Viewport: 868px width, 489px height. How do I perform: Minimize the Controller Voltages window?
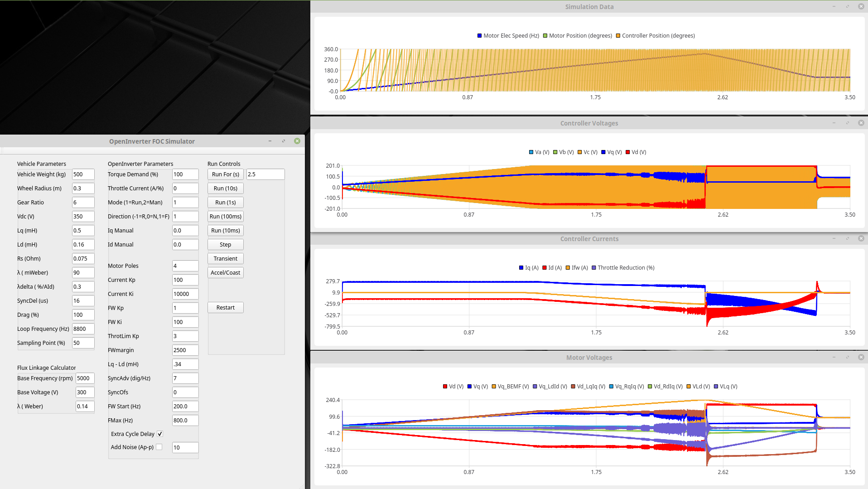click(834, 123)
